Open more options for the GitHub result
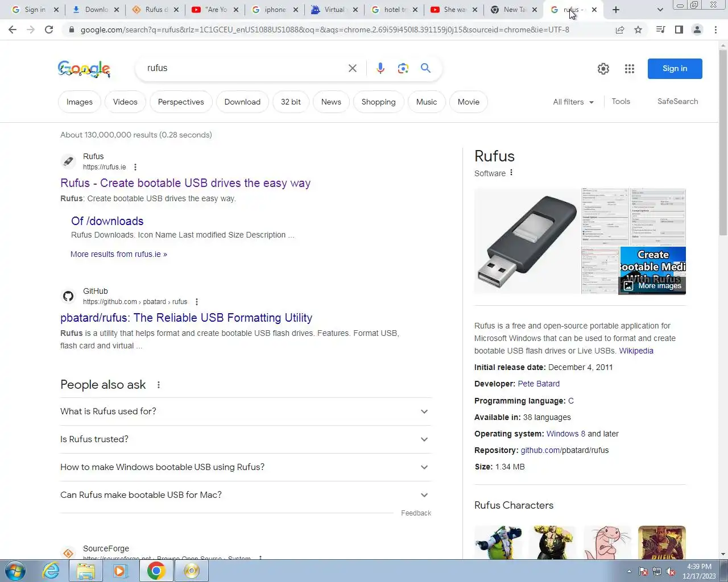 (x=197, y=302)
